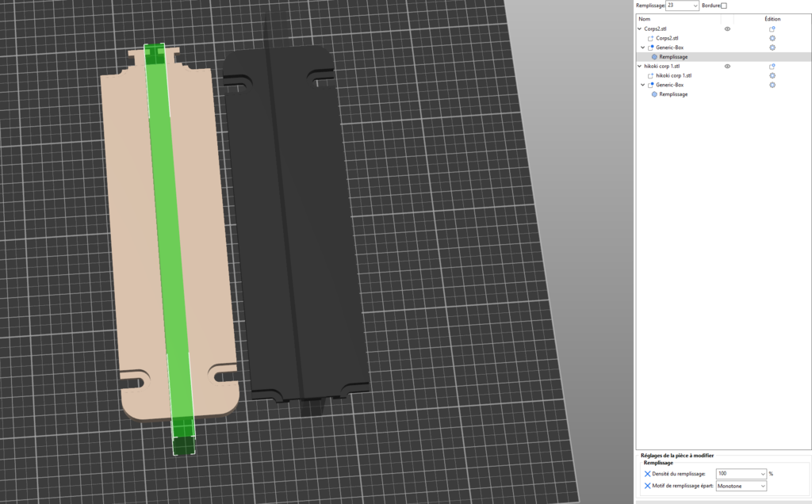Image resolution: width=812 pixels, height=504 pixels.
Task: Remove the Densité du remplissage override
Action: pos(647,473)
